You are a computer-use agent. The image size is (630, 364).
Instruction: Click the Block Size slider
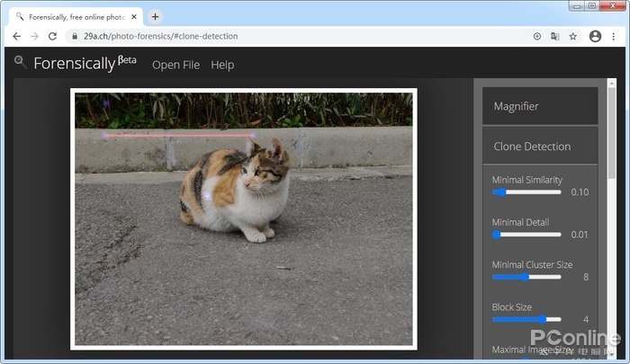click(526, 319)
